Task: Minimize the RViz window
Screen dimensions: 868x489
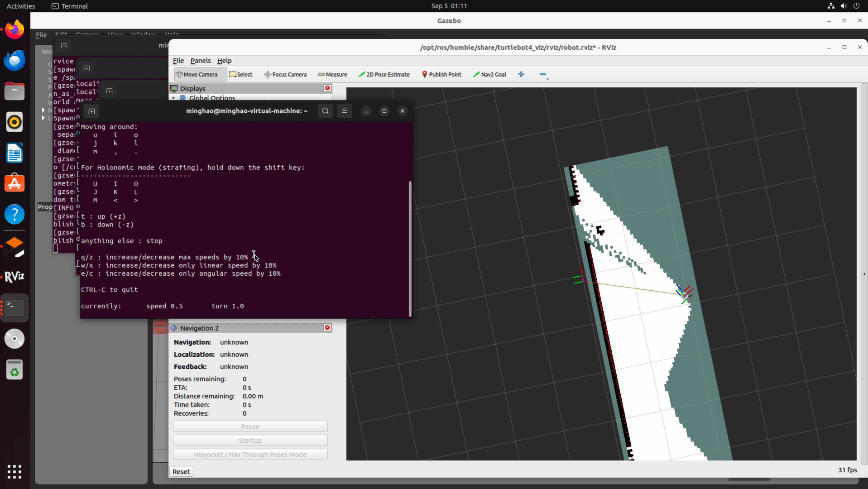Action: tap(829, 48)
